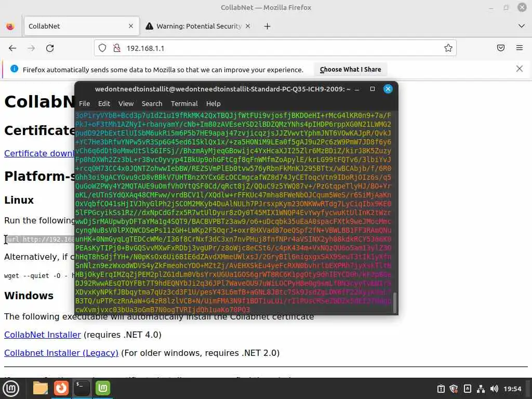Screen dimensions: 532x399
Task: Open Firefox hamburger application menu
Action: click(520, 48)
